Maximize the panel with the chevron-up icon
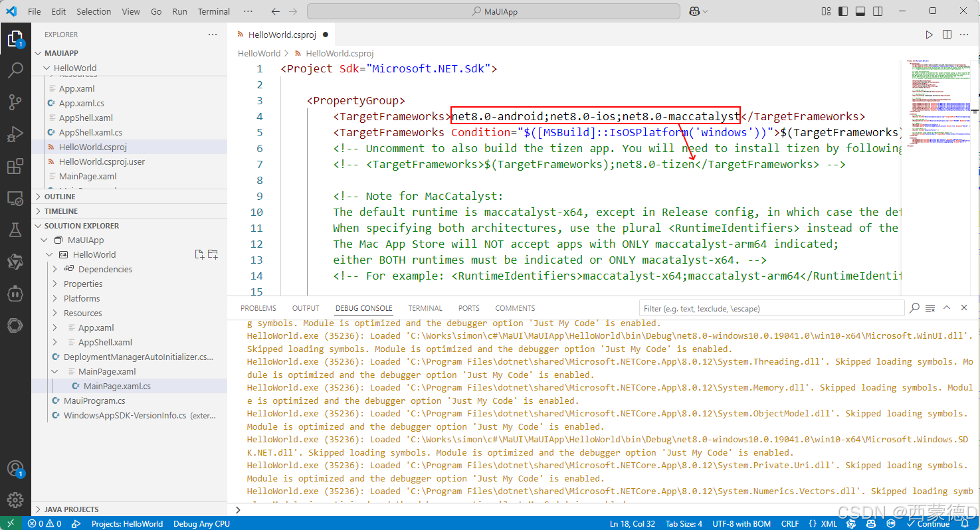The width and height of the screenshot is (980, 530). 947,308
